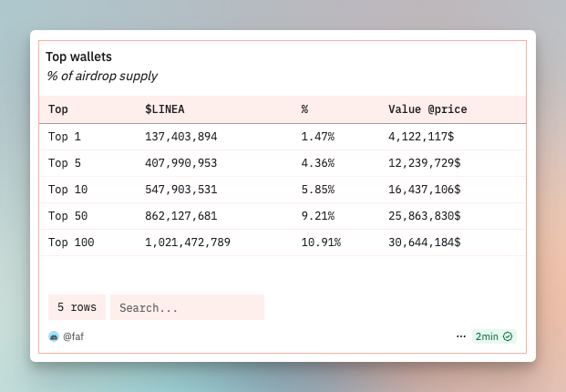Screen dimensions: 566x392
Task: Select the % of airdrop supply subtitle
Action: pyautogui.click(x=102, y=76)
